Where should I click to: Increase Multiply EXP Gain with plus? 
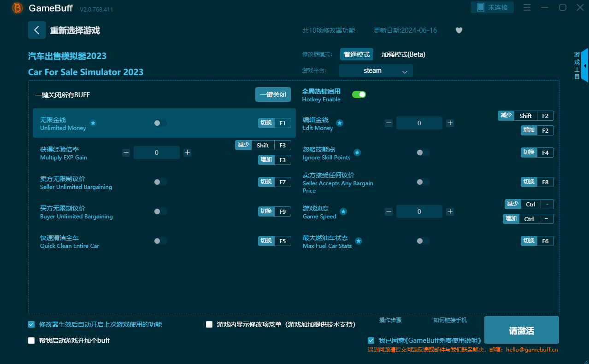(x=188, y=153)
